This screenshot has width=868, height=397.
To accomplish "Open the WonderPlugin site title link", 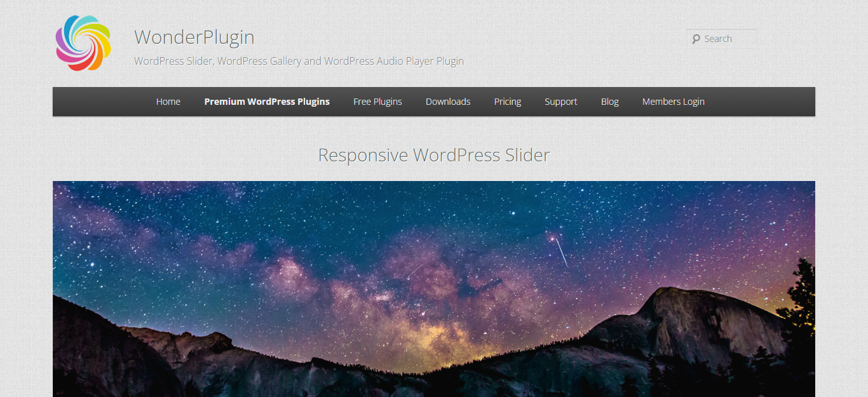I will [194, 37].
